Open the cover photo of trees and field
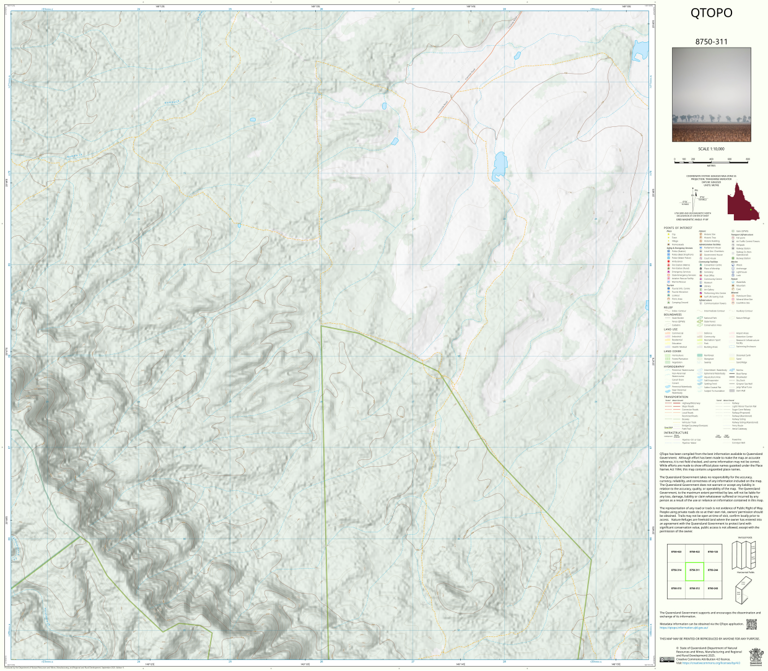The width and height of the screenshot is (768, 671). tap(711, 95)
